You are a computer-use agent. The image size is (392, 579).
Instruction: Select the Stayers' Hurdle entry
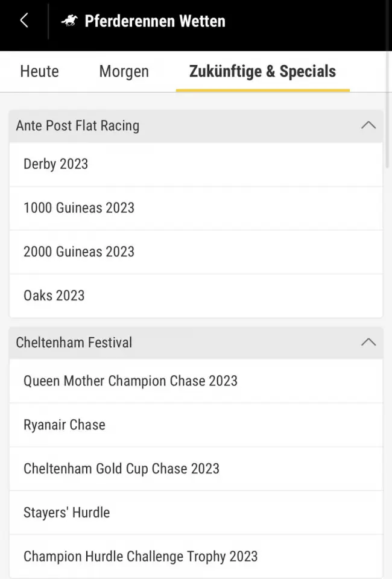(196, 513)
